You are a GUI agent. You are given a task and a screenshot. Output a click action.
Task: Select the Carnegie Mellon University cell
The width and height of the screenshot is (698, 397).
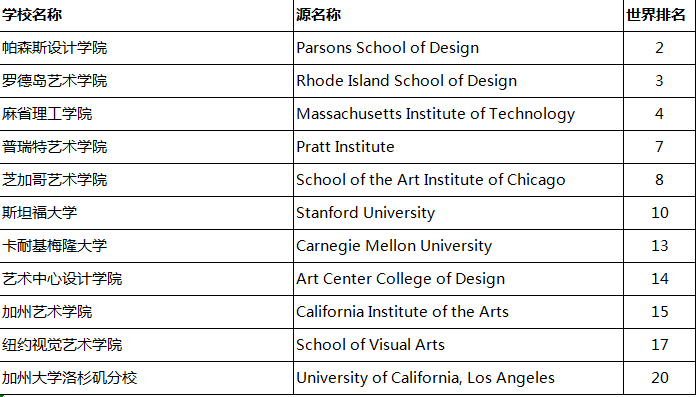tap(458, 246)
